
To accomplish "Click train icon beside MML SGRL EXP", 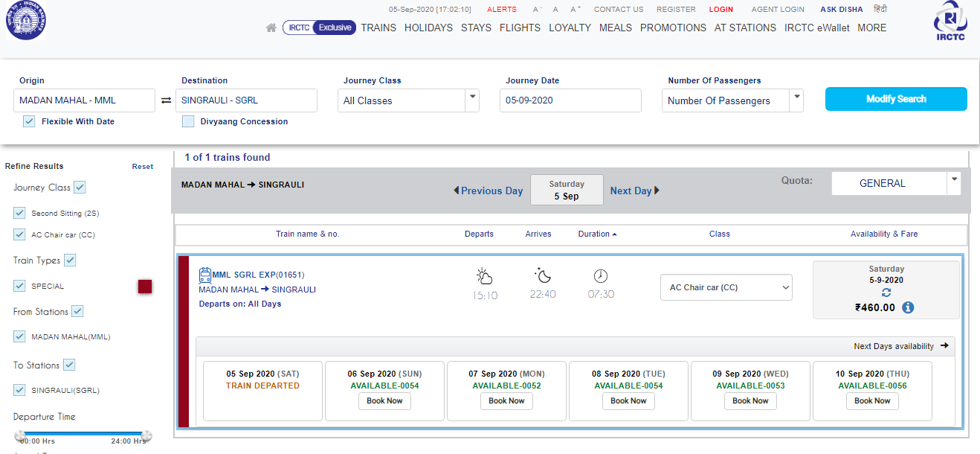I will [205, 275].
